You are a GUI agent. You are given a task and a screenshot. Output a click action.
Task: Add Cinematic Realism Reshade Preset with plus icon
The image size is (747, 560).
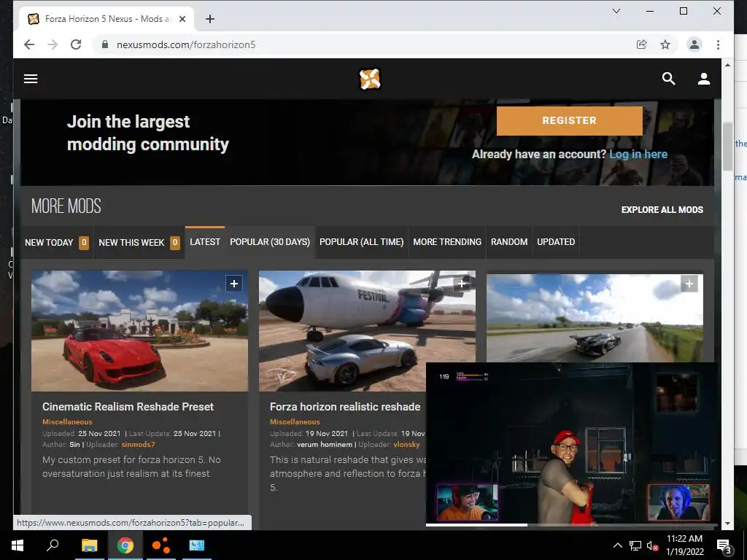(x=234, y=284)
